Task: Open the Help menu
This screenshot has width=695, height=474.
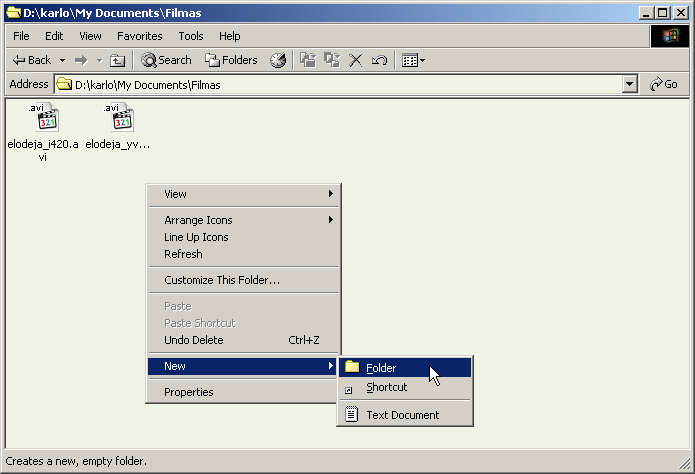Action: pos(230,36)
